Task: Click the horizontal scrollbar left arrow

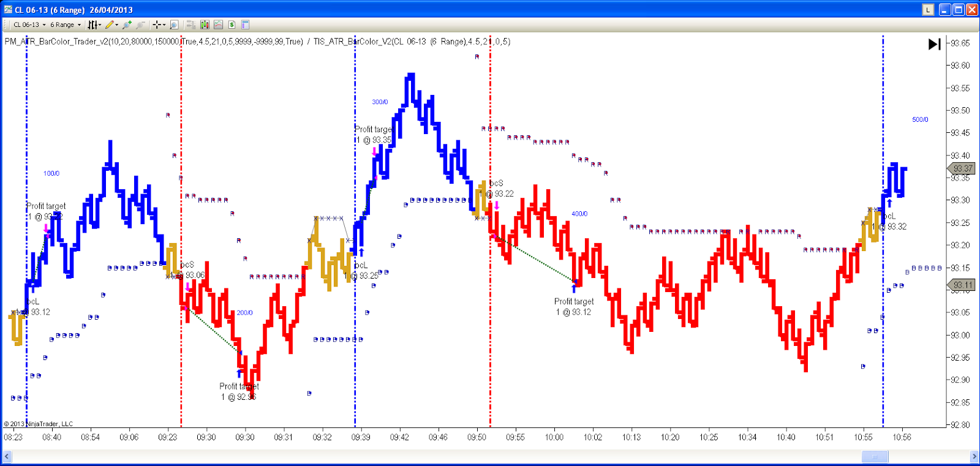Action: [7, 456]
